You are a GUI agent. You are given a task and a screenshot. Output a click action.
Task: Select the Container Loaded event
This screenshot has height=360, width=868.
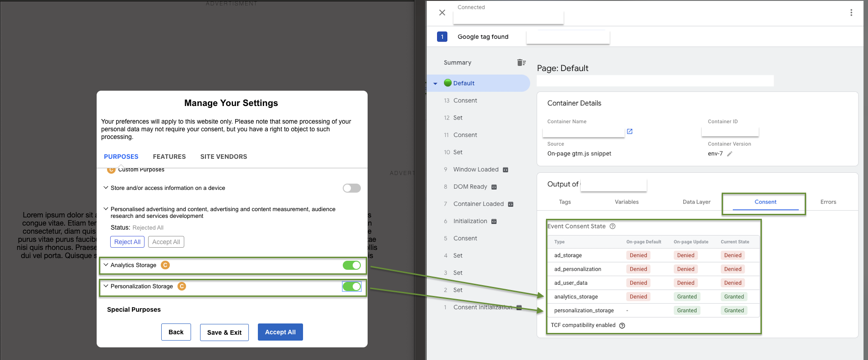478,204
